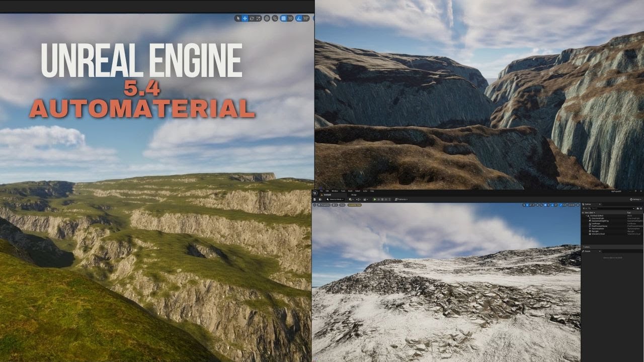Select the arrow select tool in left viewport toolbar
Image resolution: width=644 pixels, height=362 pixels.
(238, 18)
